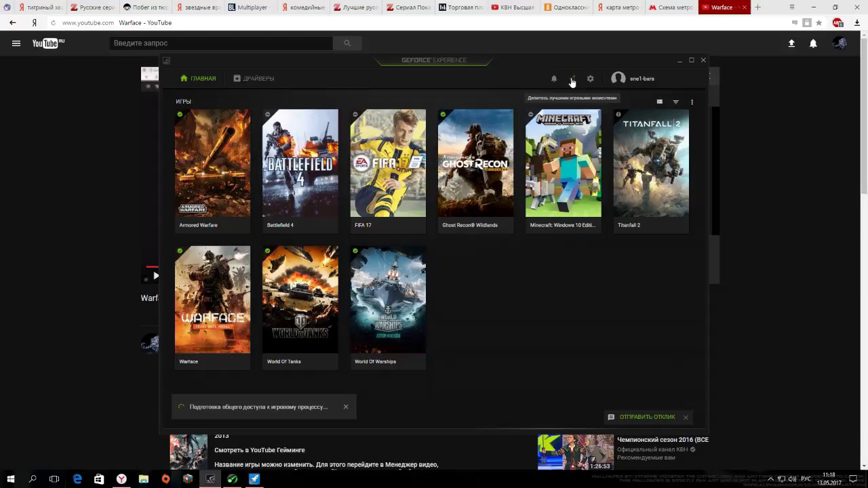This screenshot has width=868, height=488.
Task: Open the Чемпионский сезон 2016 video link
Action: point(663,440)
